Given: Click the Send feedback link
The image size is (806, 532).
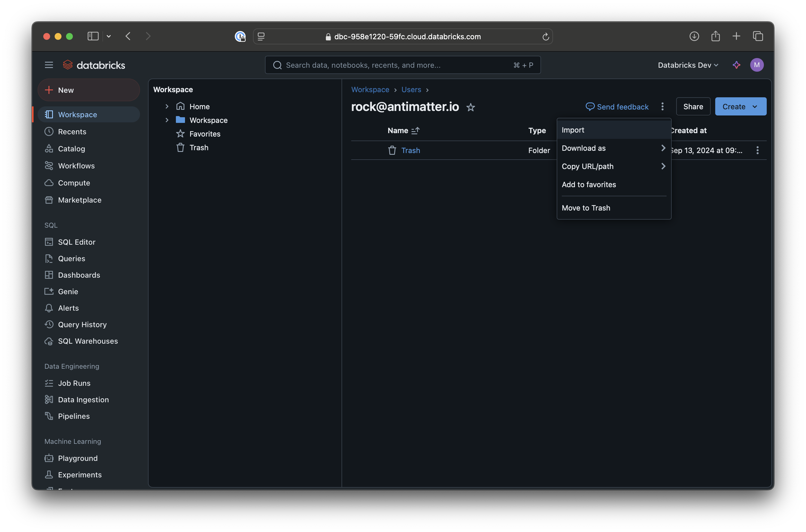Looking at the screenshot, I should pos(617,107).
